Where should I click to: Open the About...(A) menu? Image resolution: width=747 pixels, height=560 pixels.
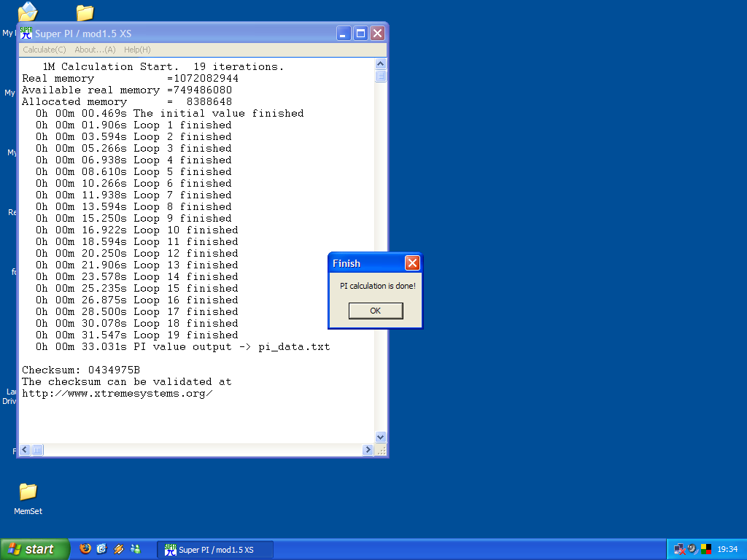pyautogui.click(x=95, y=50)
